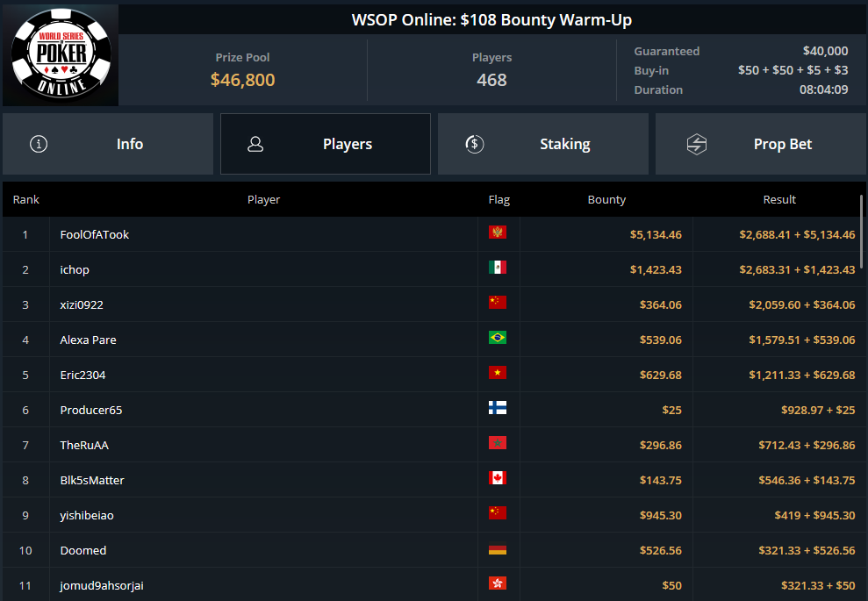This screenshot has height=601, width=868.
Task: Click the China flag for xizi0922
Action: (x=497, y=302)
